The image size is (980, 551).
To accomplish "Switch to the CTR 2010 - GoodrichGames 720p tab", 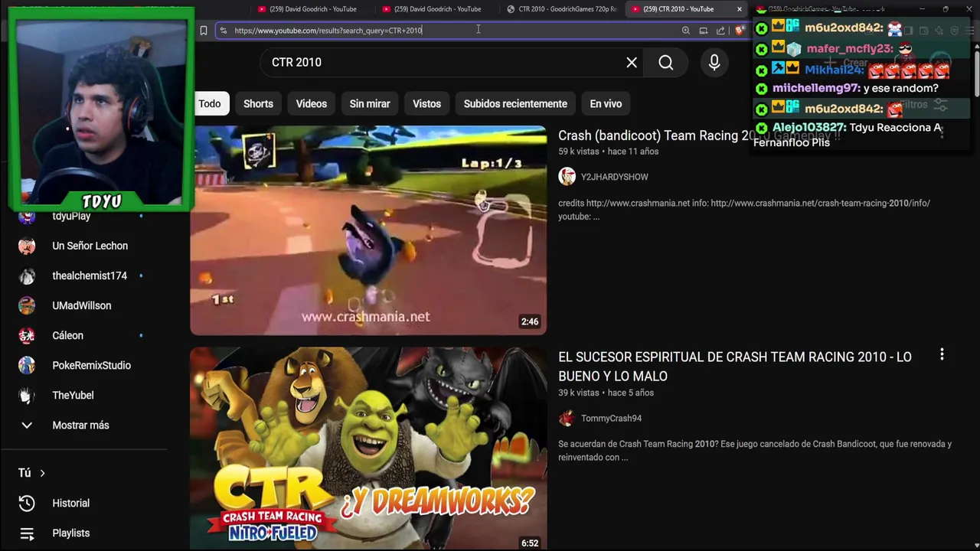I will pyautogui.click(x=561, y=9).
